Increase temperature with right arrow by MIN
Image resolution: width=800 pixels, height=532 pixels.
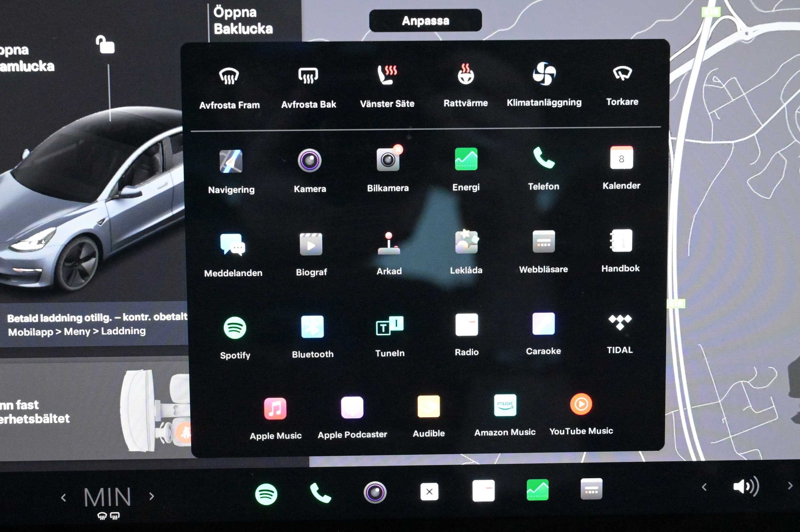click(151, 496)
